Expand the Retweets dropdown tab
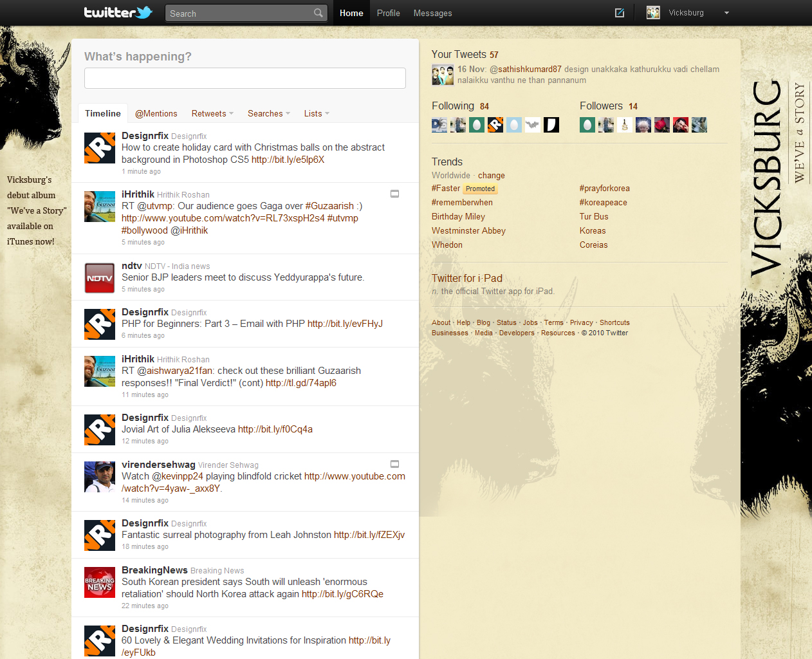The image size is (812, 659). tap(212, 113)
